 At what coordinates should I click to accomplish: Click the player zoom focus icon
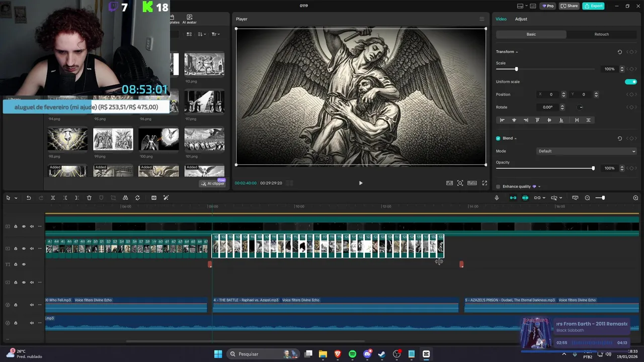460,183
